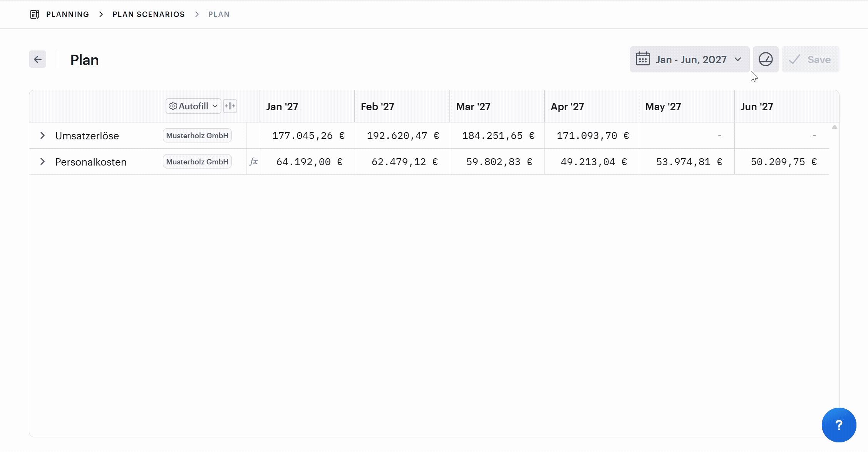Click the Autofill gear icon
Image resolution: width=868 pixels, height=452 pixels.
(x=173, y=106)
